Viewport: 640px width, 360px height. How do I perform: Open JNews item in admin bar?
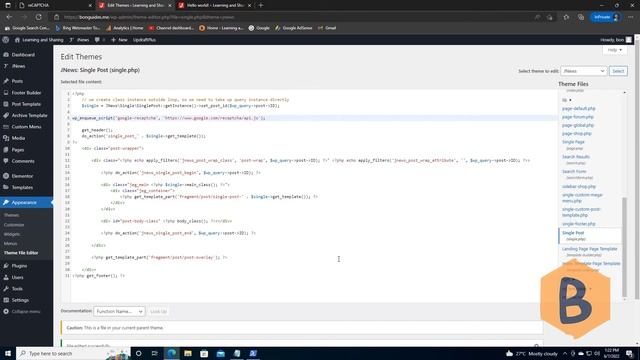point(80,40)
